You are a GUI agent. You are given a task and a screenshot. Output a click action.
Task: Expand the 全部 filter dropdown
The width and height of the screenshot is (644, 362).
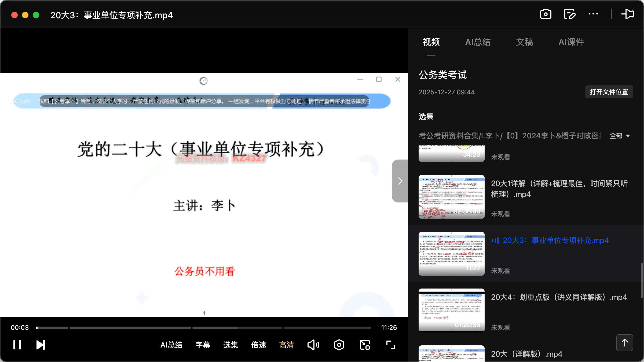tap(620, 136)
